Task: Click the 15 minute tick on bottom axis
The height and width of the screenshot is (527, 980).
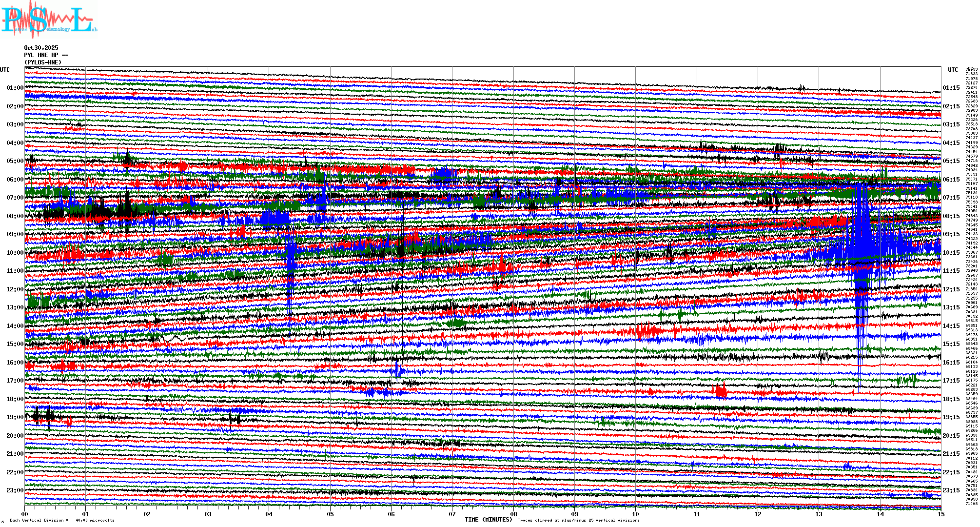Action: (941, 514)
